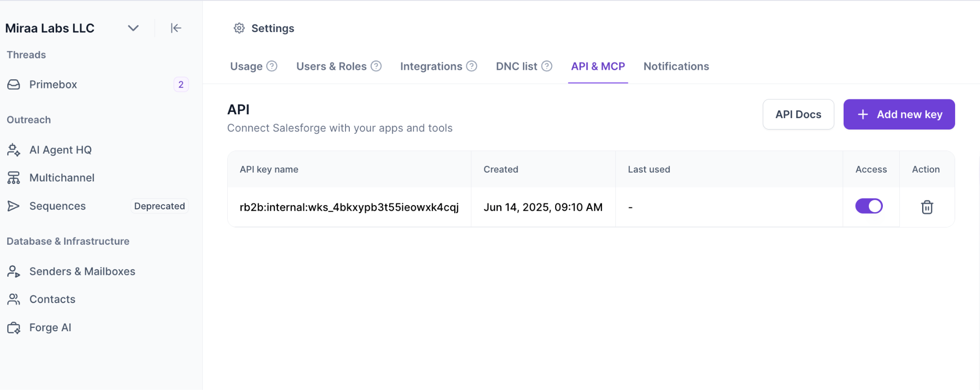
Task: Open the Miraa Labs LLC workspace dropdown
Action: [x=134, y=28]
